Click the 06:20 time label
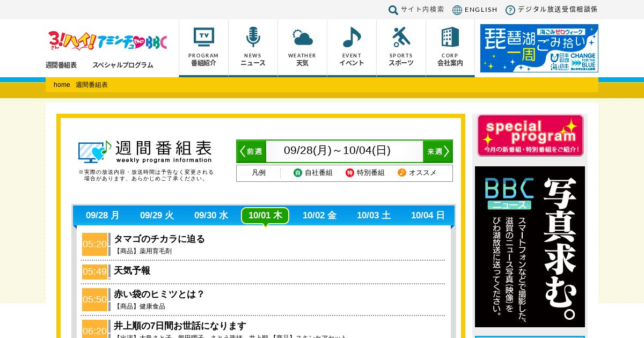 (x=95, y=329)
